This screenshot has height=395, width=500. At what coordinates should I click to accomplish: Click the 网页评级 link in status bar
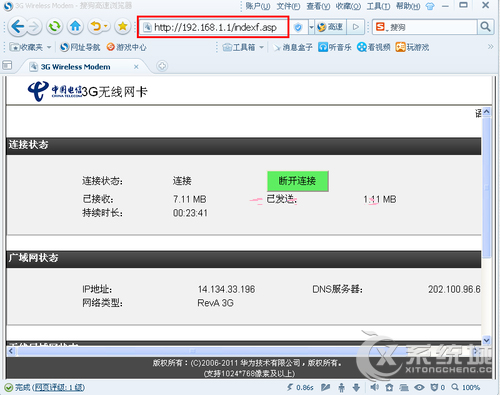(59, 387)
